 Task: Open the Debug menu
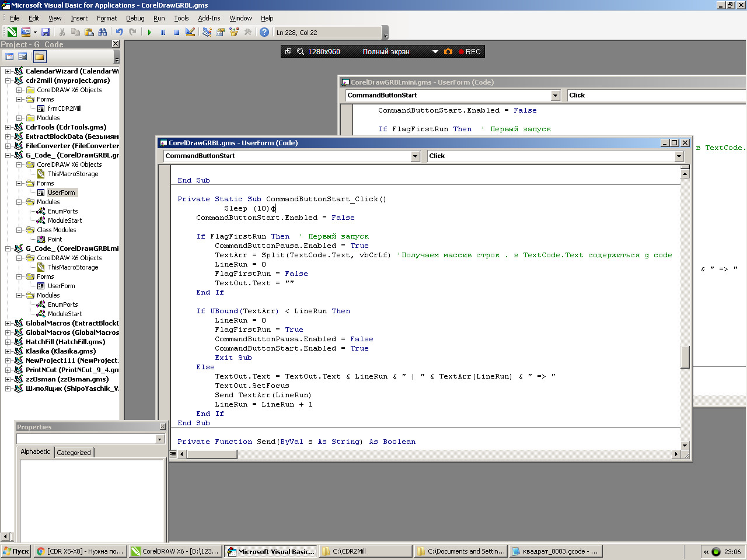tap(135, 18)
